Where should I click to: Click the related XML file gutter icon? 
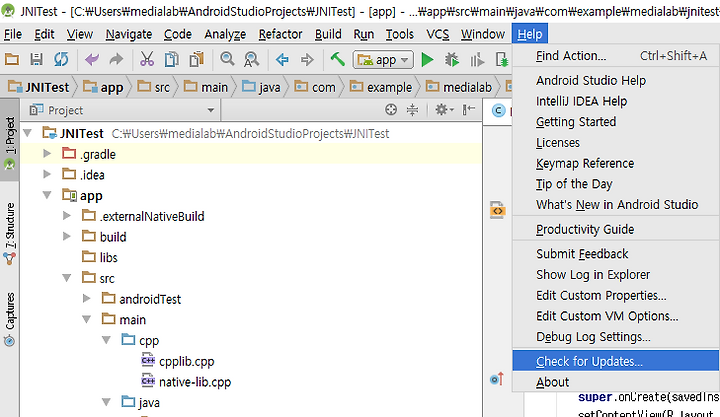[497, 210]
